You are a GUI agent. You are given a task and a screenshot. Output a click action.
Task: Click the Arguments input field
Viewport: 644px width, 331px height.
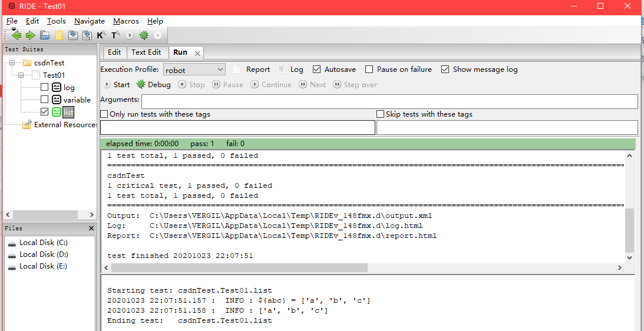tap(390, 101)
